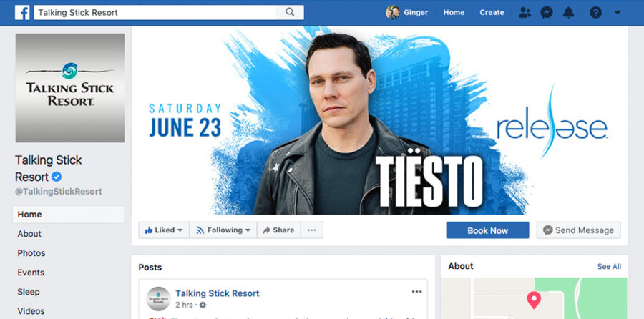Viewport: 644px width, 319px height.
Task: Open the See All link in About
Action: [609, 267]
